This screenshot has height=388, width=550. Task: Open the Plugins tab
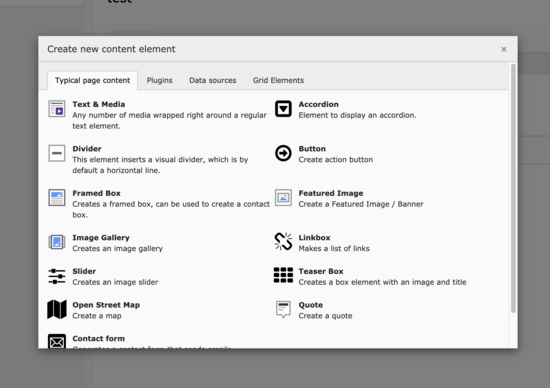coord(160,80)
